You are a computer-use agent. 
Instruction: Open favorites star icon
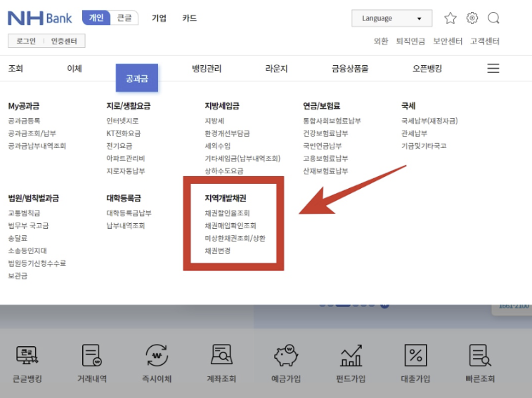tap(450, 18)
